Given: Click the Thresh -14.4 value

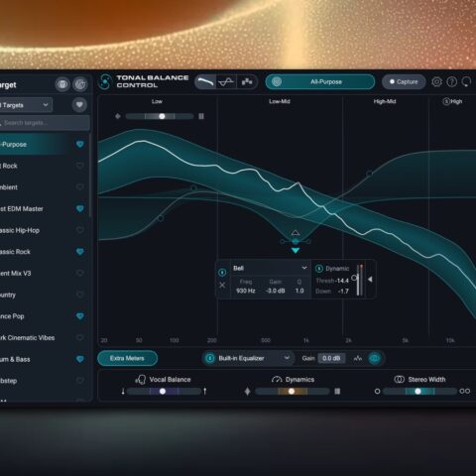Looking at the screenshot, I should (342, 281).
